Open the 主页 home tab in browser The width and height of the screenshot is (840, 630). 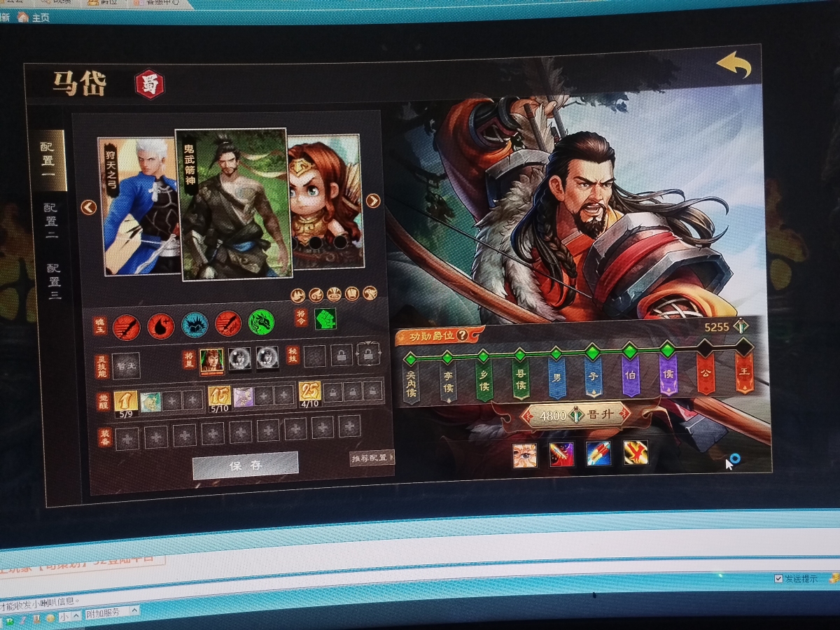(x=34, y=17)
